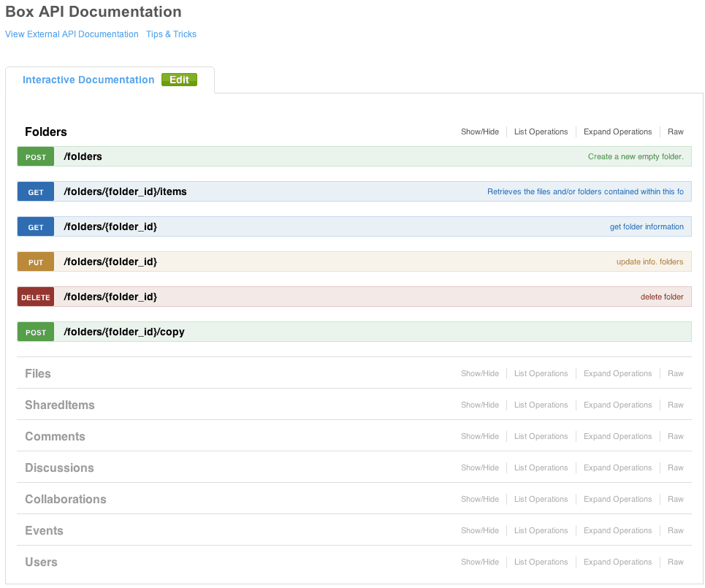Open Raw view for Collaborations

tap(675, 500)
